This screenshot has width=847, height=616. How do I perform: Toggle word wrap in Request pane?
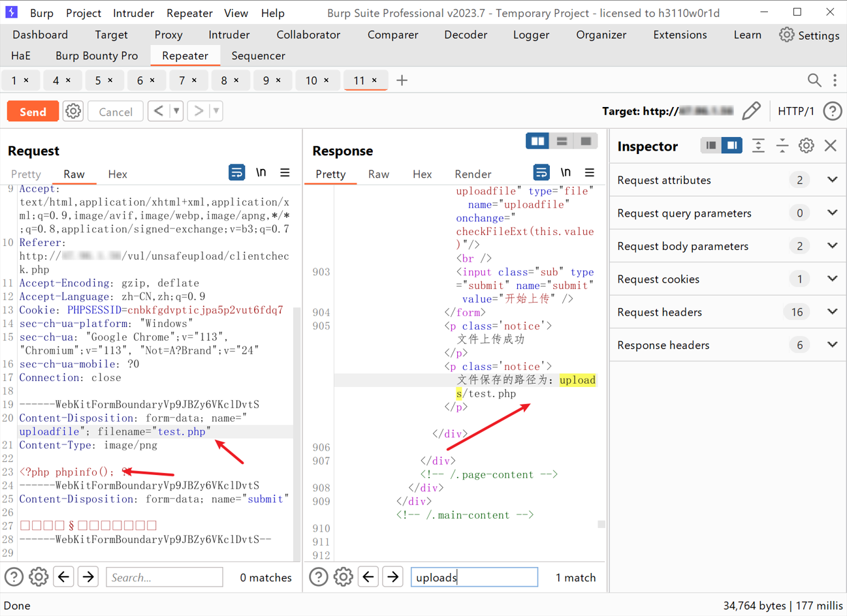(x=236, y=173)
